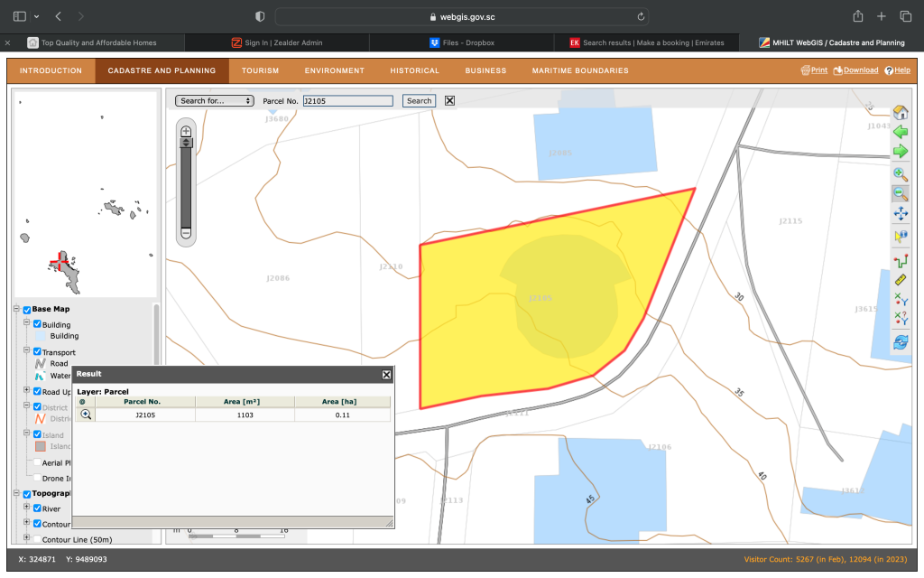Screen dimensions: 924x578
Task: Go back to previous map extent
Action: click(900, 132)
